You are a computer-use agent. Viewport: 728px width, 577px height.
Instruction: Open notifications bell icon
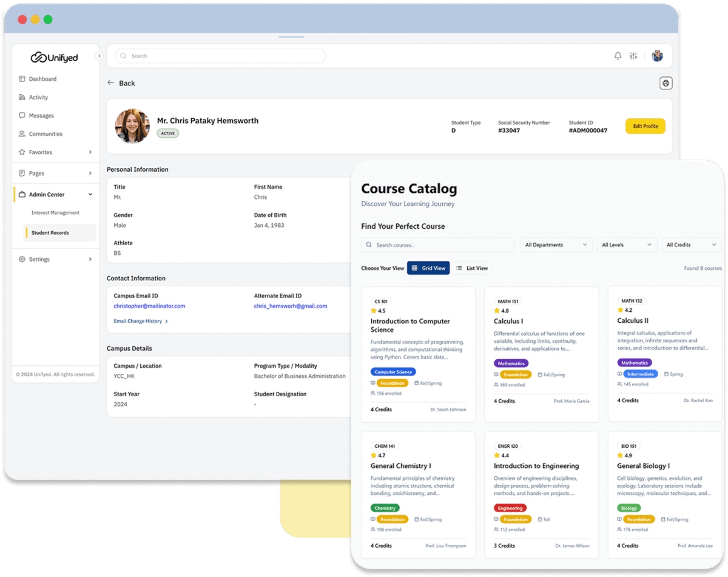click(618, 56)
